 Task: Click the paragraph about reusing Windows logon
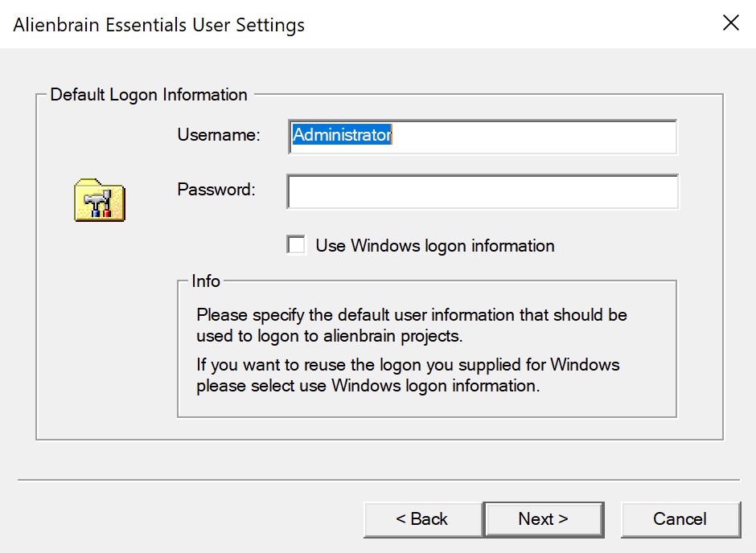pos(408,375)
